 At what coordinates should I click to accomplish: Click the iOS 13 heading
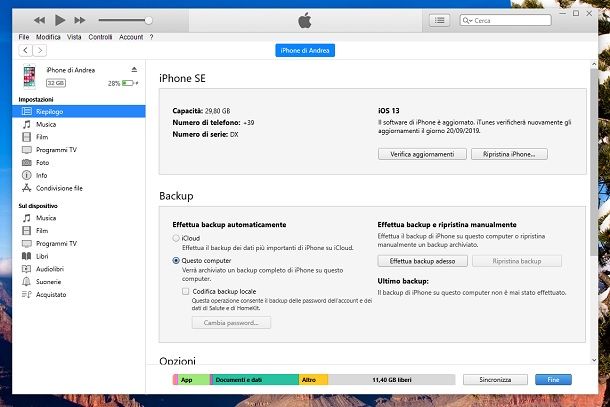(389, 111)
